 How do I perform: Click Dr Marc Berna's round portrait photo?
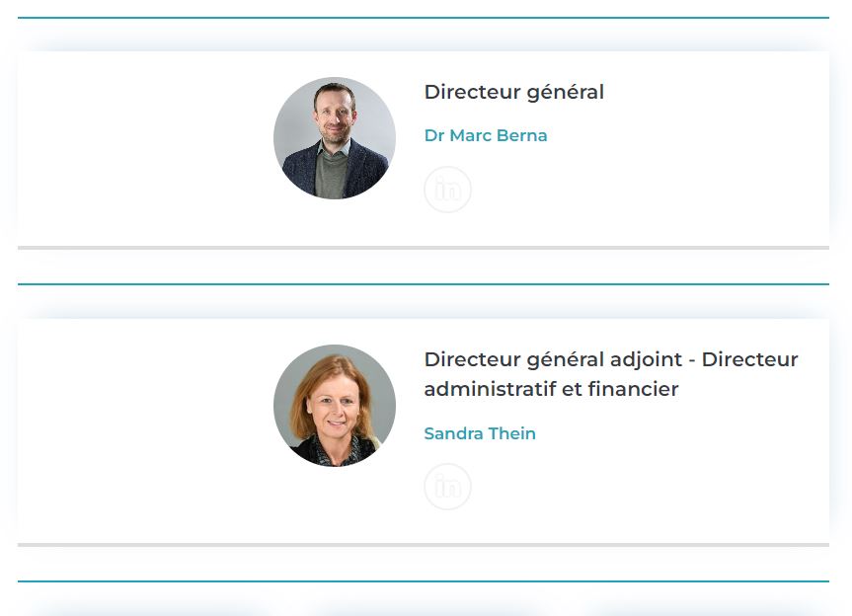[335, 138]
